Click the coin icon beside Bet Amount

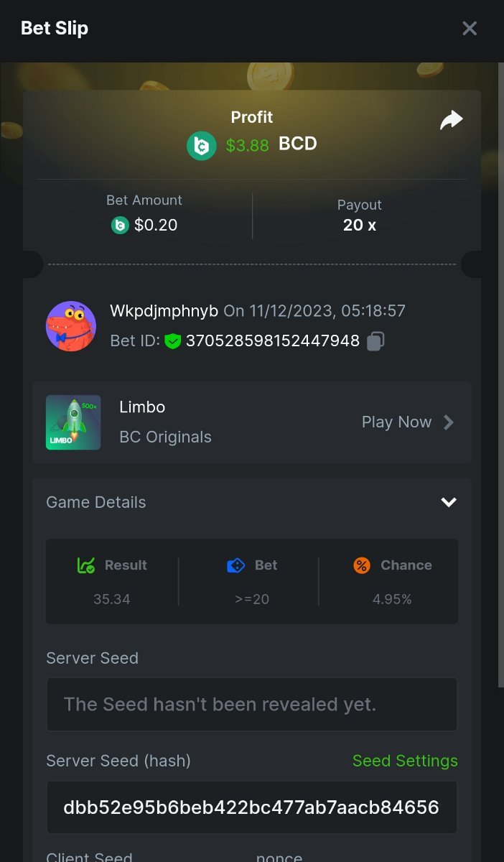tap(120, 226)
